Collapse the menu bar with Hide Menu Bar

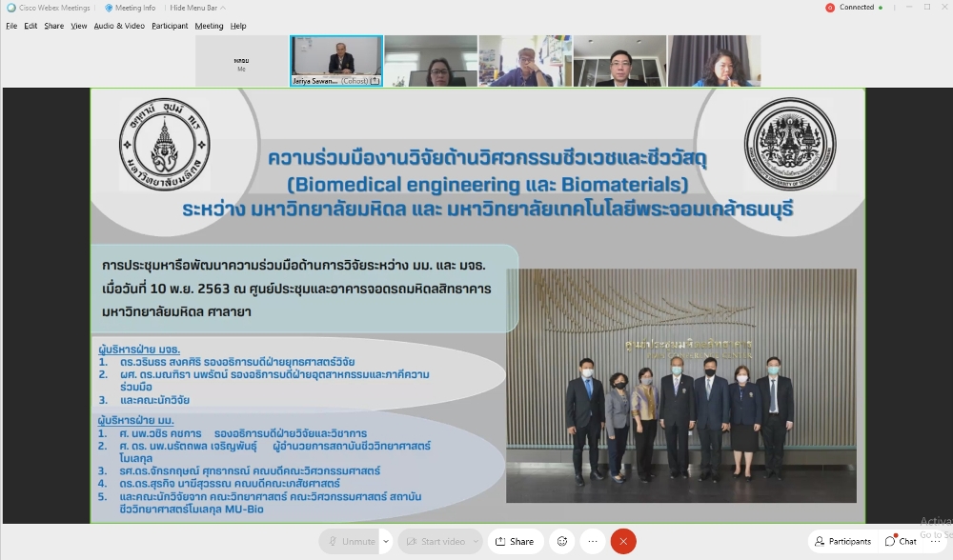point(193,8)
